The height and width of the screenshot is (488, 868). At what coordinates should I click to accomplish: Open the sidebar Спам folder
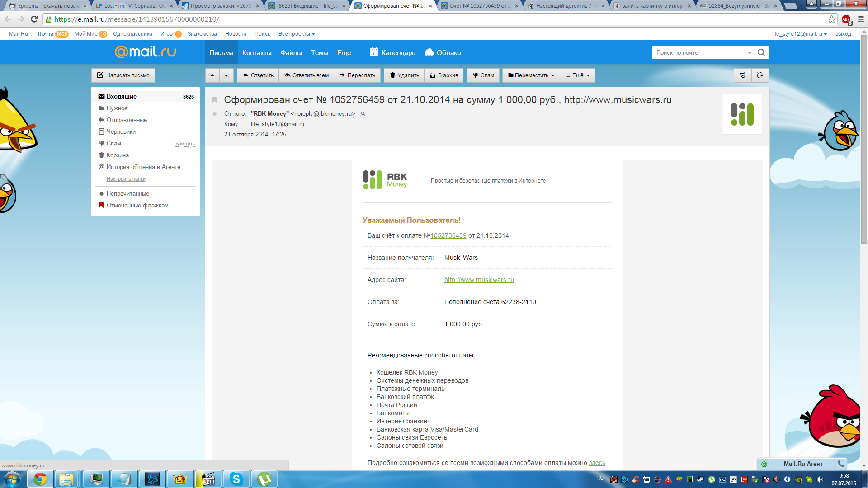(x=113, y=143)
